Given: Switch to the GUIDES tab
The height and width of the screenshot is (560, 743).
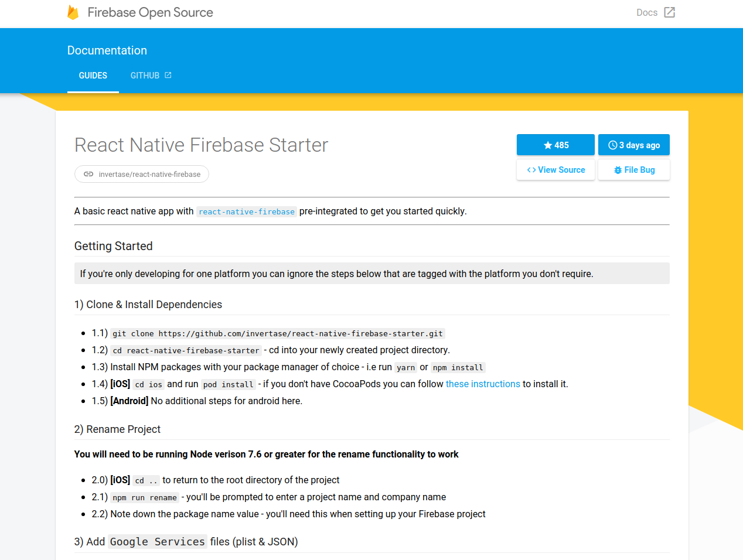Looking at the screenshot, I should (x=93, y=75).
